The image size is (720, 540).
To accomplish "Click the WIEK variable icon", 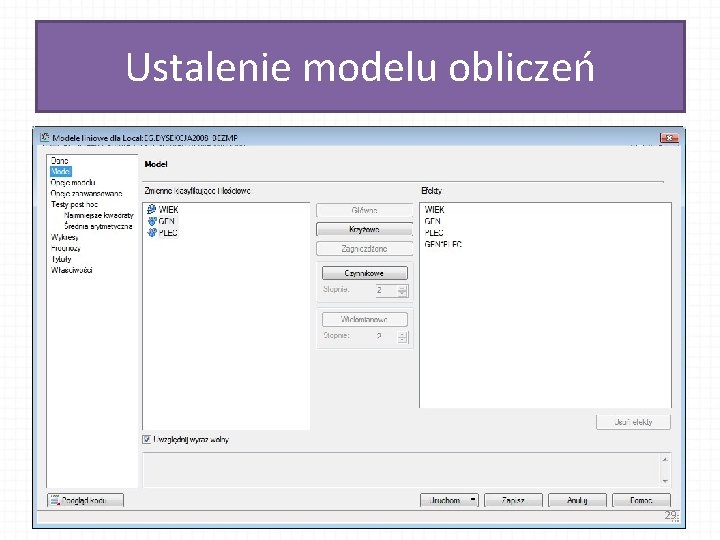I will coord(152,209).
